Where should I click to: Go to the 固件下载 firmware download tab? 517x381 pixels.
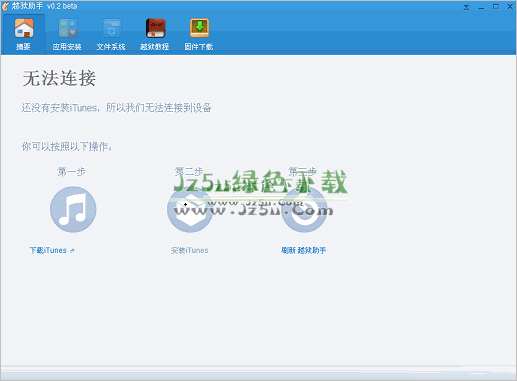[199, 34]
